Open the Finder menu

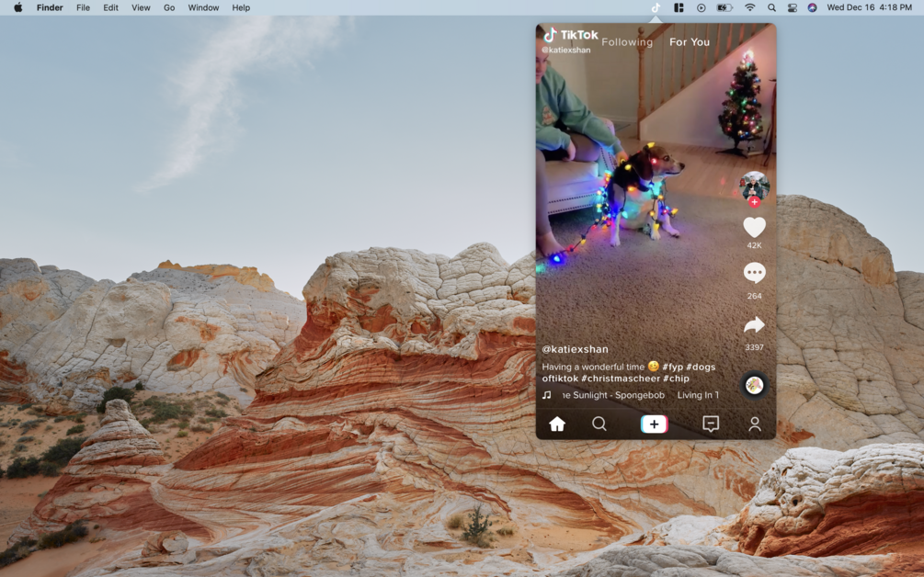(50, 7)
